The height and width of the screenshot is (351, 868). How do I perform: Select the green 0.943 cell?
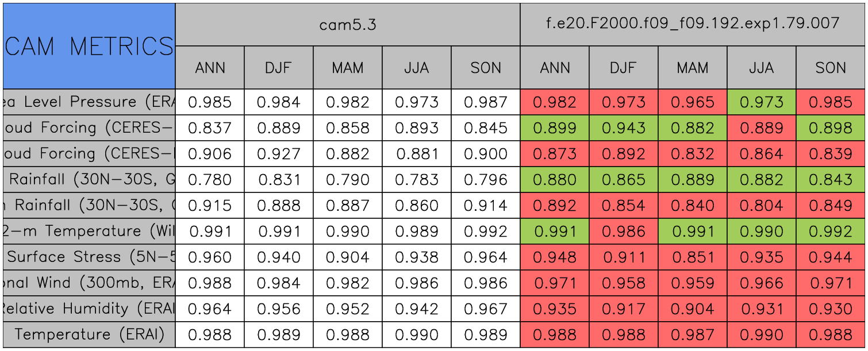click(x=624, y=128)
